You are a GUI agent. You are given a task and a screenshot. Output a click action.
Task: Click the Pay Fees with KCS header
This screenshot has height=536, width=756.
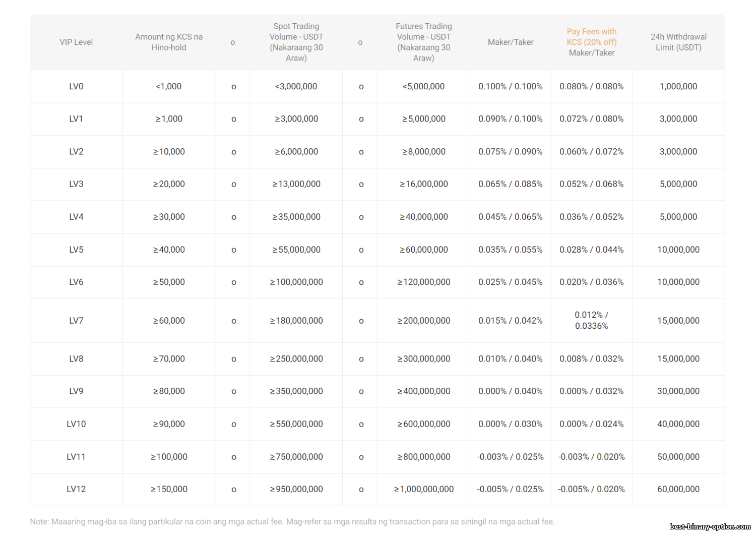592,42
